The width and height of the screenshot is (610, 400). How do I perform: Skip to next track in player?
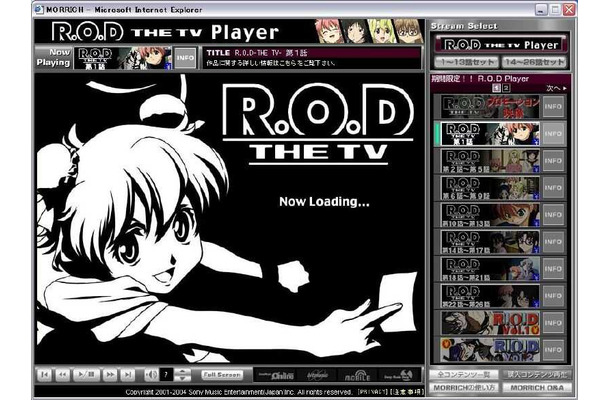tap(128, 375)
